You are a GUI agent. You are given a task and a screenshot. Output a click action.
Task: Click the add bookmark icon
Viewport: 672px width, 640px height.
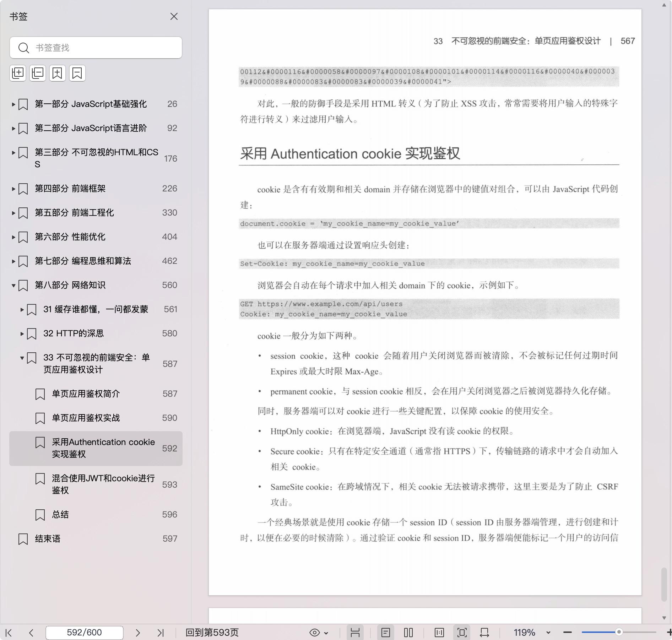[58, 73]
